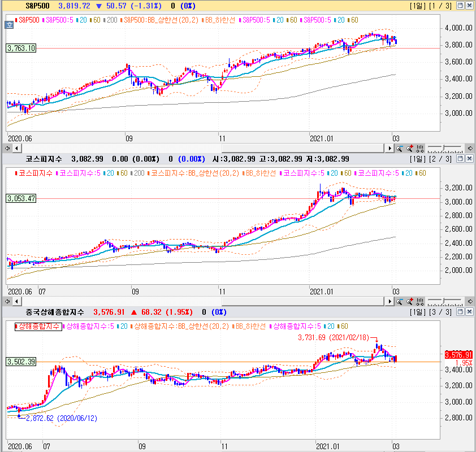Click 코스피지수 scrollbar left arrow

click(16, 301)
